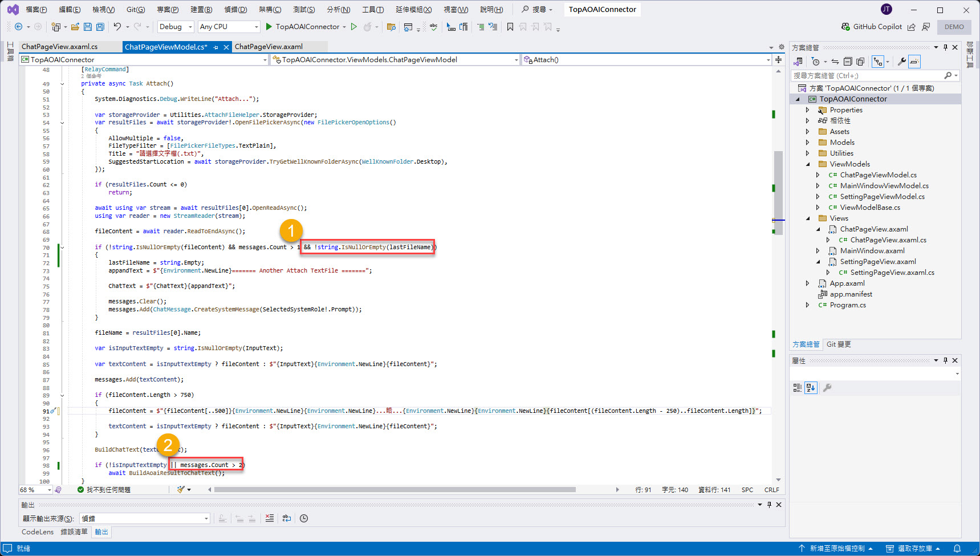Toggle auto-hide pin for Properties panel
Screen dimensions: 980x556
[x=945, y=360]
